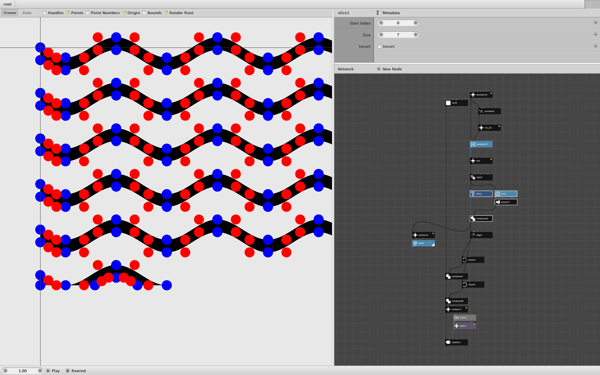Open the Metadata dialog for slice1
The image size is (600, 375).
tap(388, 13)
